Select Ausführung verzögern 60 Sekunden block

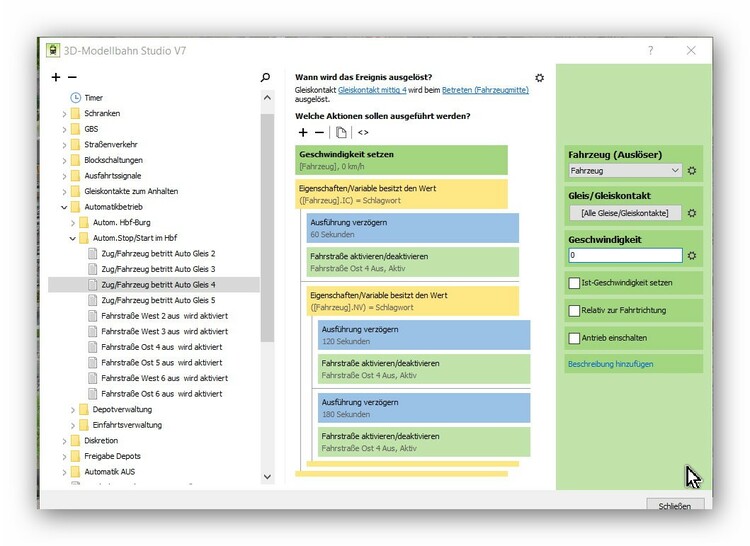point(412,228)
